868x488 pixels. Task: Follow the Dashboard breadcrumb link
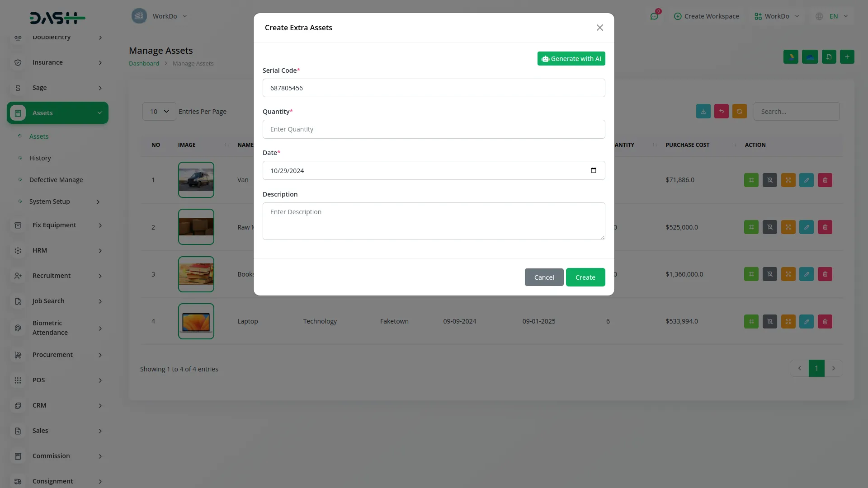coord(144,63)
